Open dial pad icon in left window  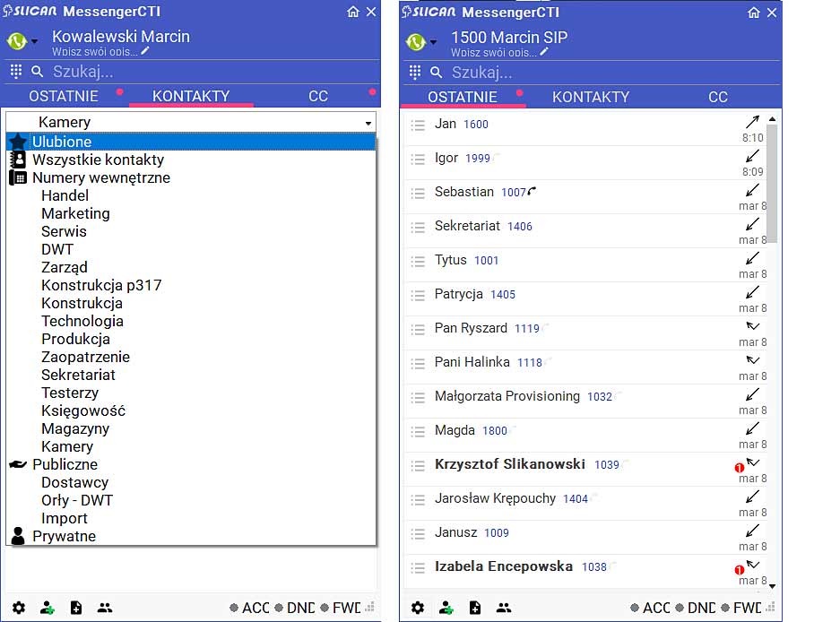tap(16, 72)
